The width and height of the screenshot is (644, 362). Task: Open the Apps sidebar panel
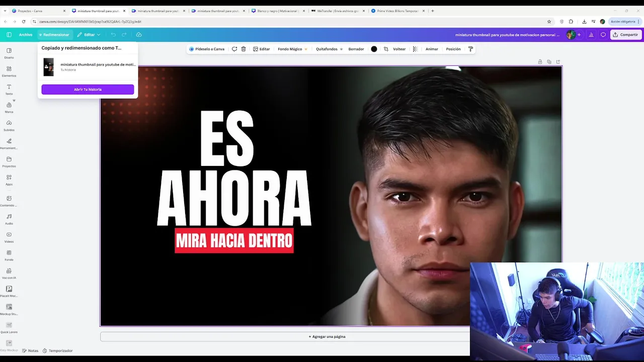click(x=9, y=179)
